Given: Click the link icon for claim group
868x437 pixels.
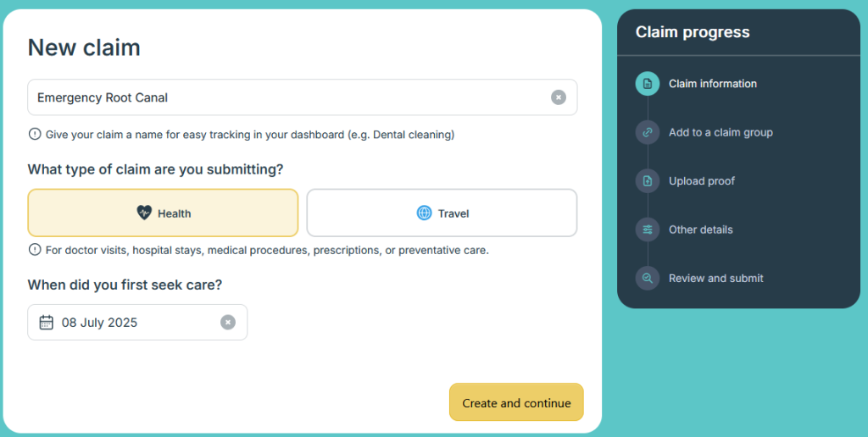Looking at the screenshot, I should (648, 132).
